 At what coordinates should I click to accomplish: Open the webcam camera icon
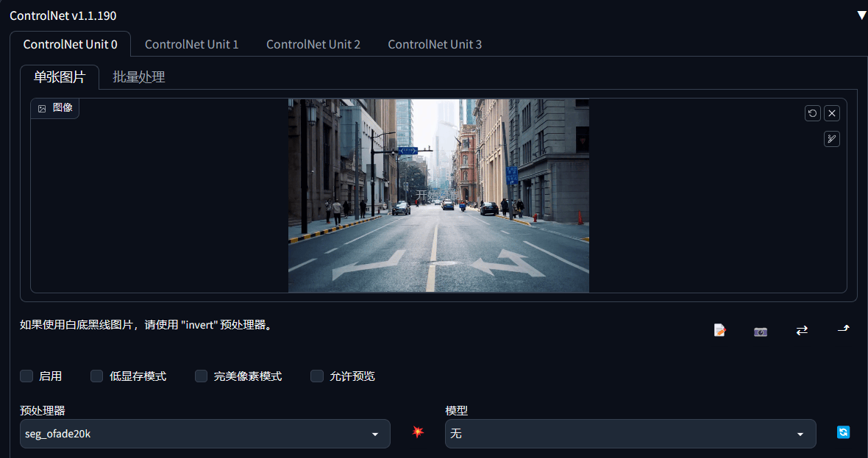[761, 331]
